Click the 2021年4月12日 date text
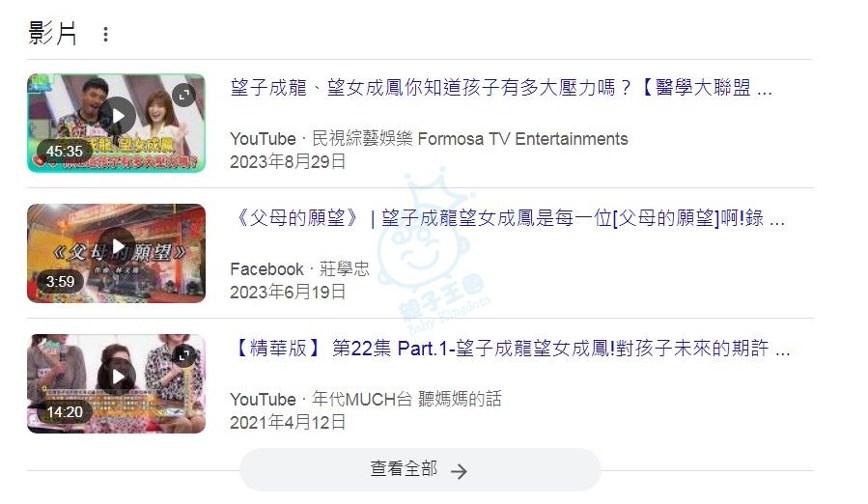 (x=288, y=423)
